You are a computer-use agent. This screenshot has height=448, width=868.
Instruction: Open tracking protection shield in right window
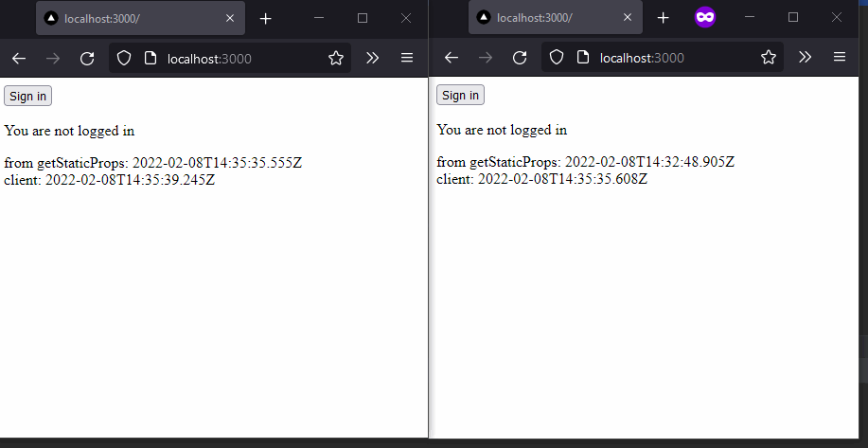[557, 57]
